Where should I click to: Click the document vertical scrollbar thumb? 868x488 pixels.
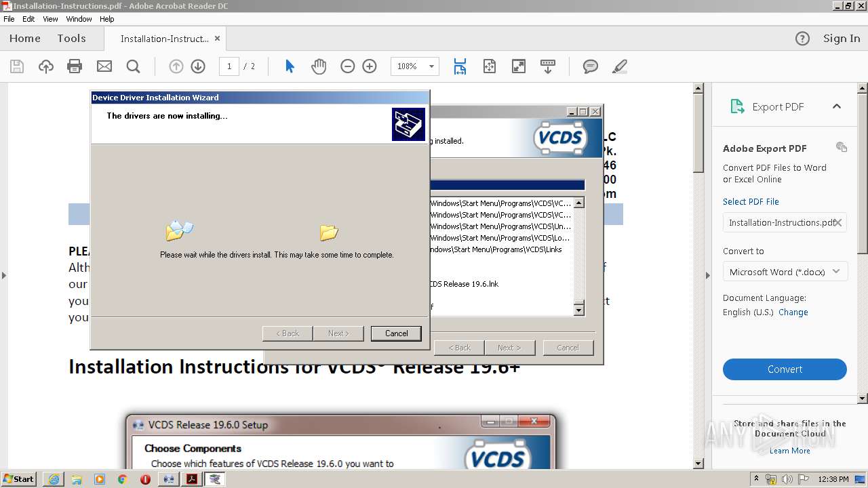click(698, 132)
